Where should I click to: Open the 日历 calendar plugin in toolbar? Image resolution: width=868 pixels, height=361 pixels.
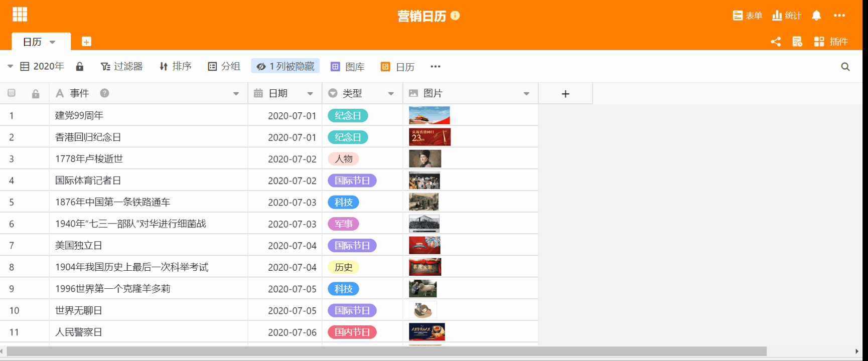click(398, 67)
